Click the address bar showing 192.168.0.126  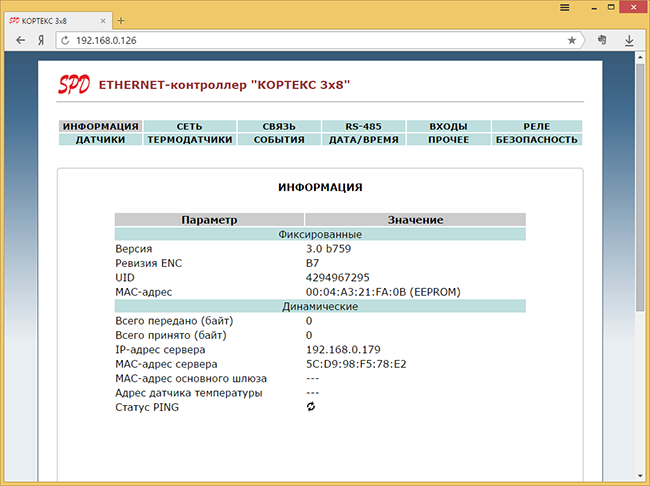point(300,40)
